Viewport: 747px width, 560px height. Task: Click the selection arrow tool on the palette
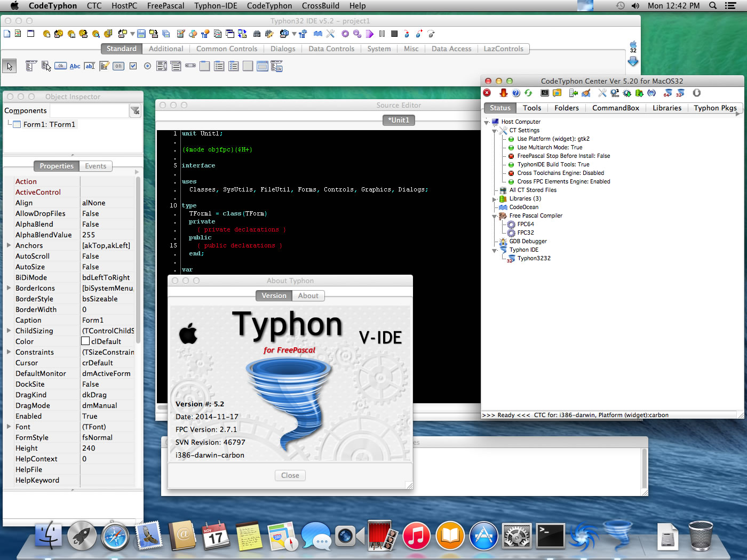click(x=10, y=66)
